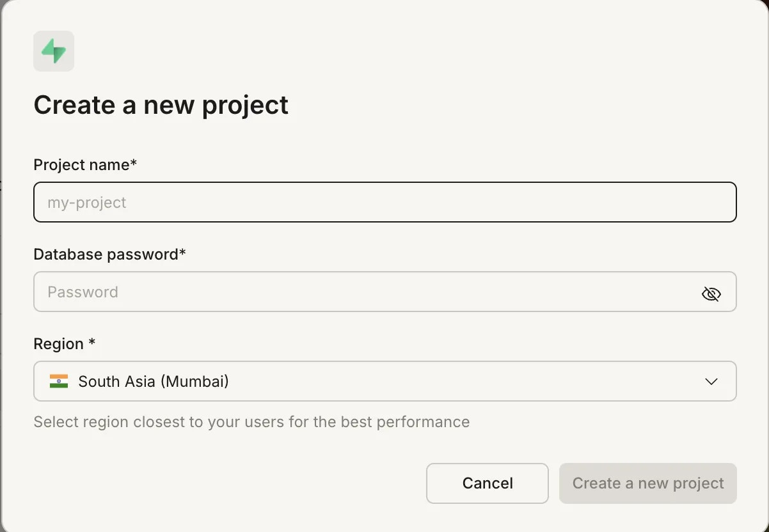Click the crossed-out eye icon in password field

pos(711,294)
